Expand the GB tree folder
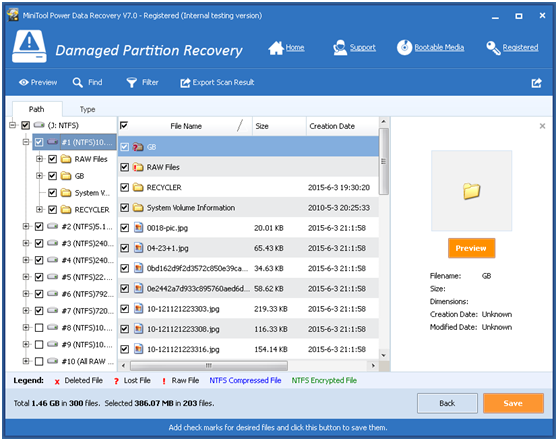Viewport: 558px width, 441px height. tap(40, 176)
